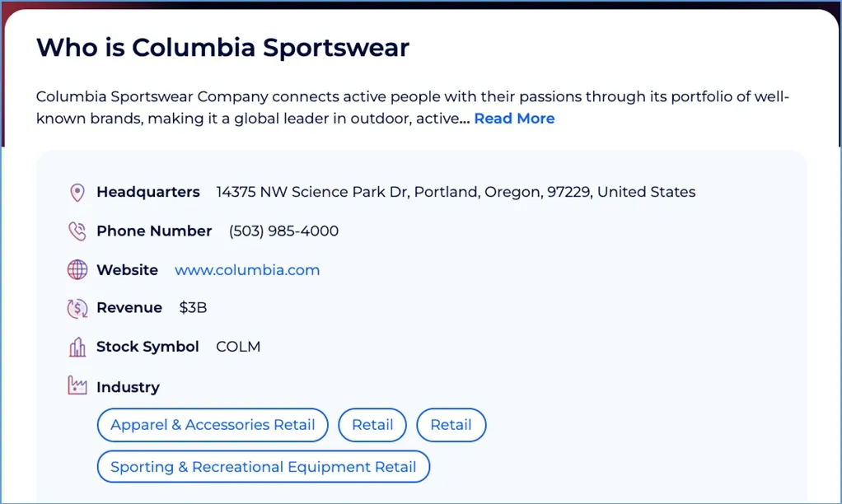The width and height of the screenshot is (842, 504).
Task: Click the Stock Symbol bar chart icon
Action: point(77,347)
